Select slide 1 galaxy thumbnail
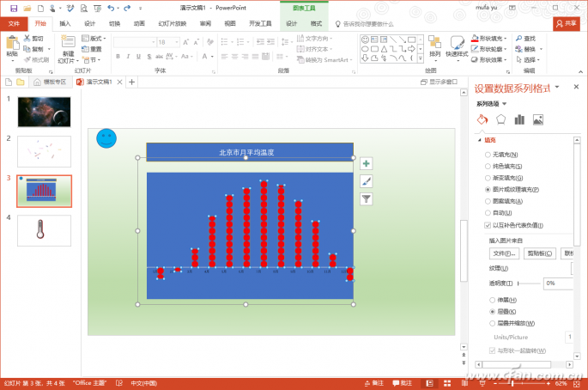 pyautogui.click(x=44, y=112)
